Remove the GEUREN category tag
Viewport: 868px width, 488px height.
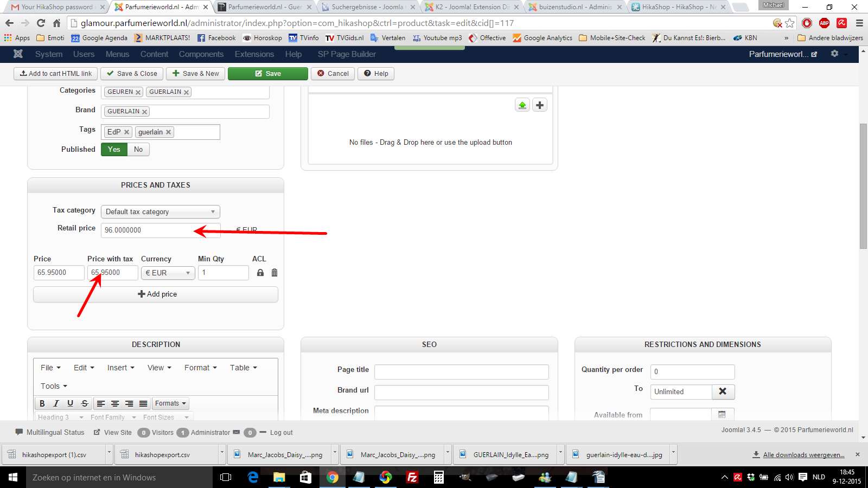[x=138, y=92]
